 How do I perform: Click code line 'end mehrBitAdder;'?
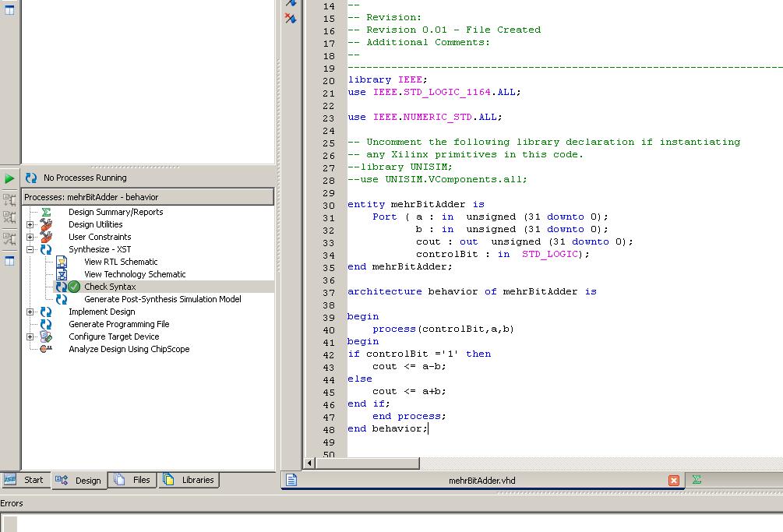point(400,267)
